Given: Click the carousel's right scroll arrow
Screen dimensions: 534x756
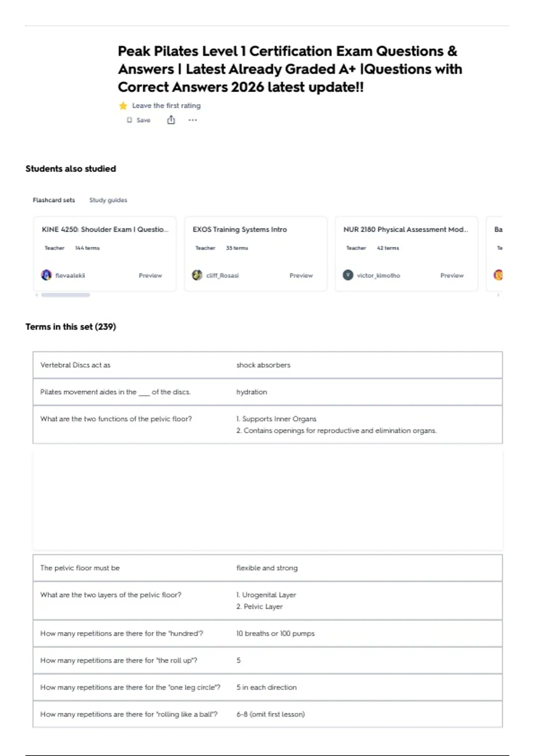Looking at the screenshot, I should (498, 295).
